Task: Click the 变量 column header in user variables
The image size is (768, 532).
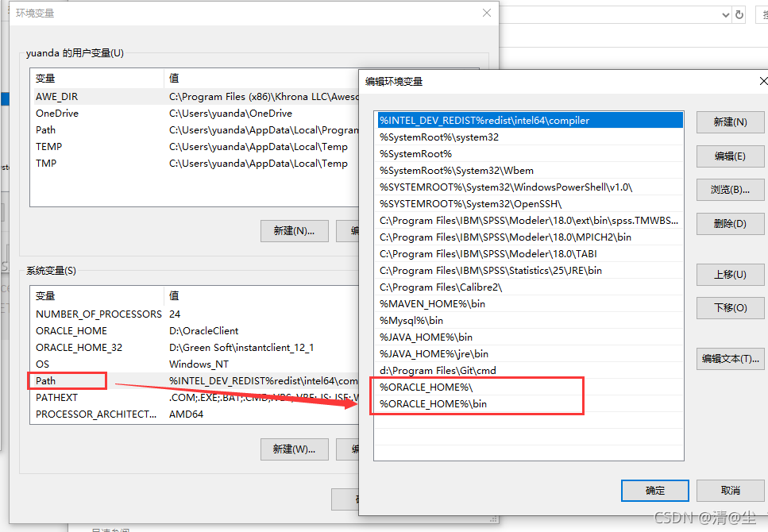Action: click(x=97, y=79)
